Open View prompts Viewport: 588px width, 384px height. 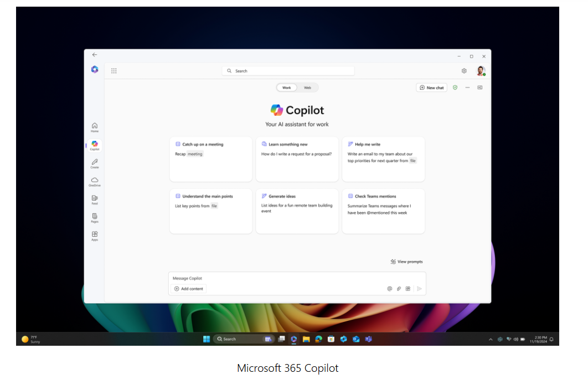click(406, 262)
